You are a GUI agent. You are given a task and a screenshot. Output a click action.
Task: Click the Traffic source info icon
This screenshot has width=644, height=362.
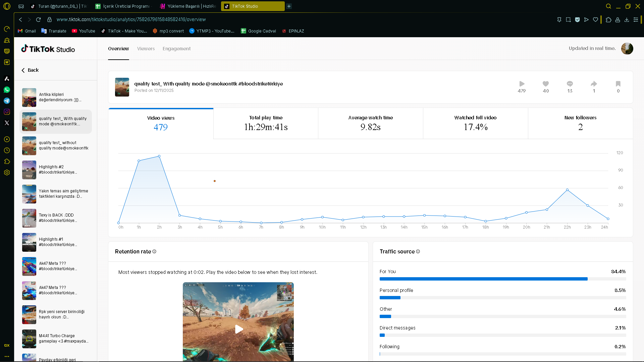pyautogui.click(x=418, y=251)
